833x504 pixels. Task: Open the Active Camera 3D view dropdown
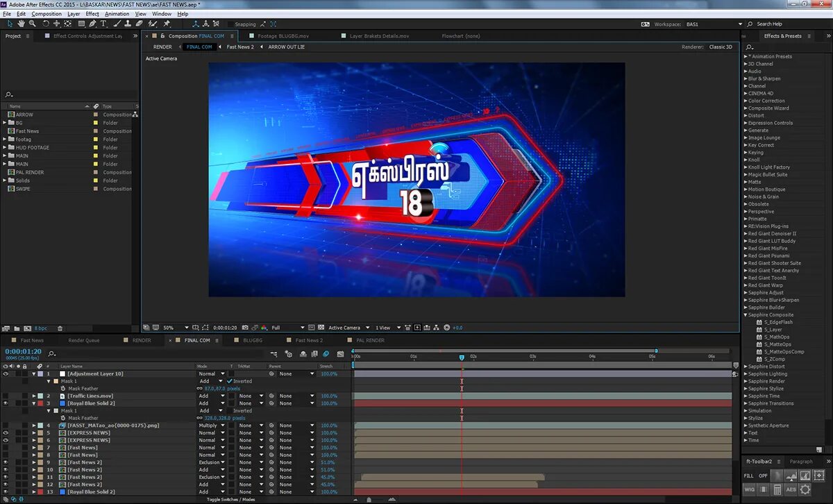tap(349, 328)
